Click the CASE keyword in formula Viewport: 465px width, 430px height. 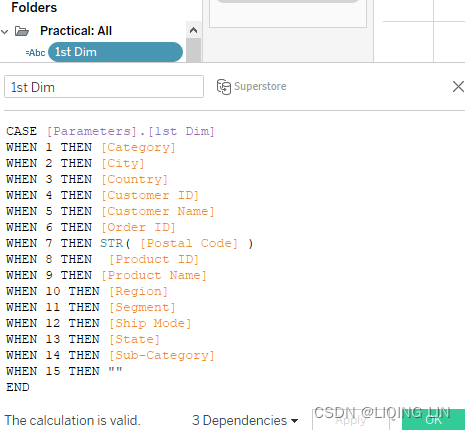pos(21,131)
